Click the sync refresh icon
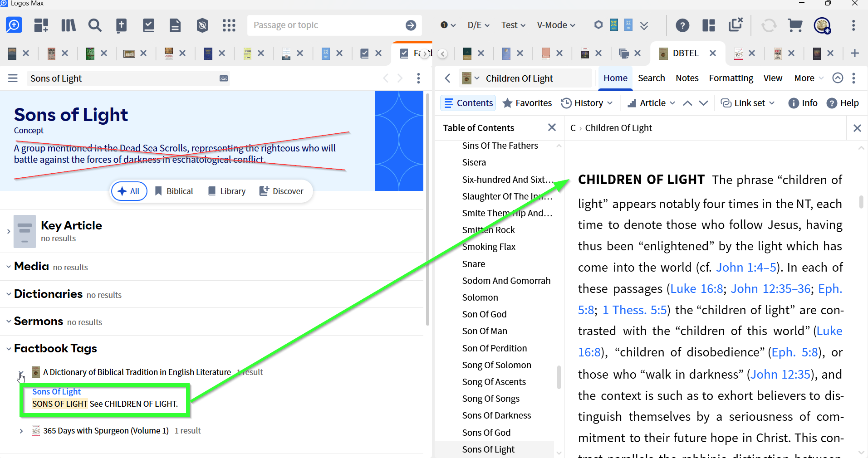Viewport: 868px width, 458px height. 769,25
